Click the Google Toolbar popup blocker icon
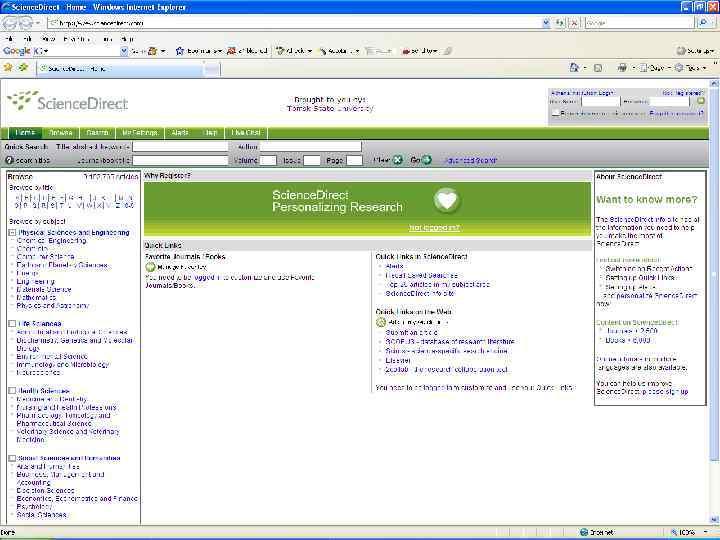The width and height of the screenshot is (720, 540). tap(232, 51)
